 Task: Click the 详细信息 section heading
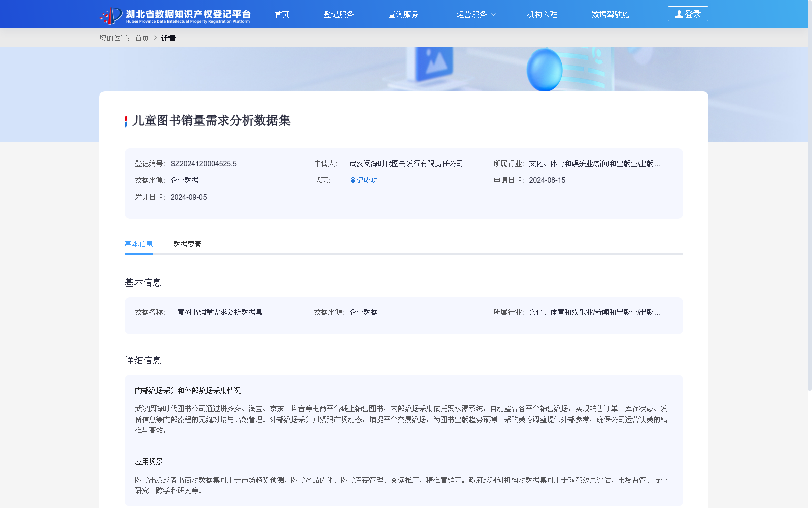pyautogui.click(x=143, y=360)
